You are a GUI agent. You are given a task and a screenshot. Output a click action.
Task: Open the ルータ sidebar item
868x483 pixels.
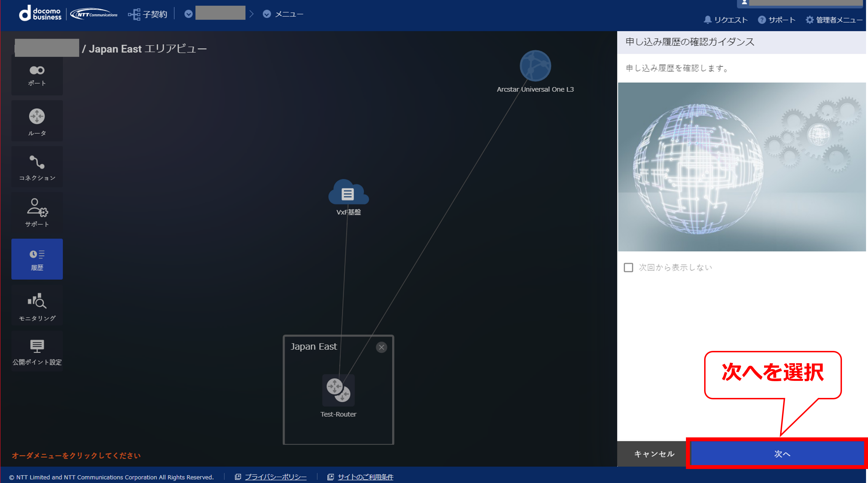[37, 121]
